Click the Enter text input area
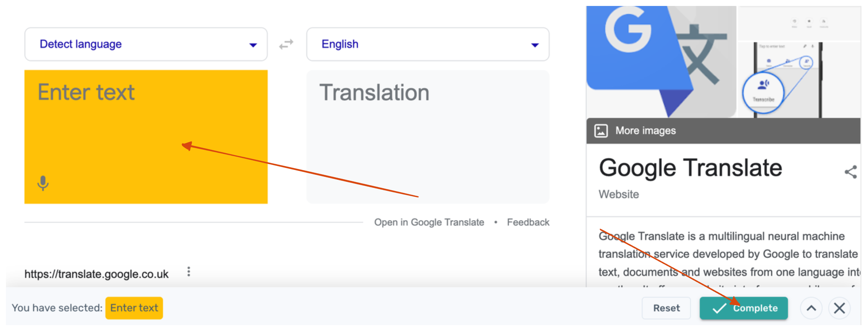 pos(146,137)
